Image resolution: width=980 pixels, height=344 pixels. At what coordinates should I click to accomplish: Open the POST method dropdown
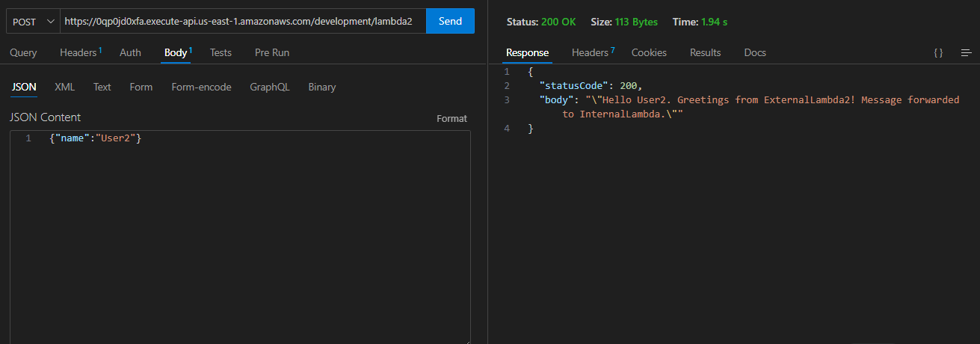click(34, 22)
